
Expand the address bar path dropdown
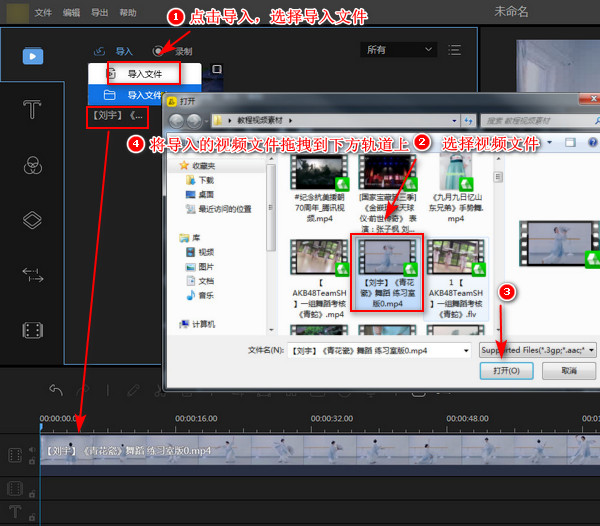[x=454, y=121]
